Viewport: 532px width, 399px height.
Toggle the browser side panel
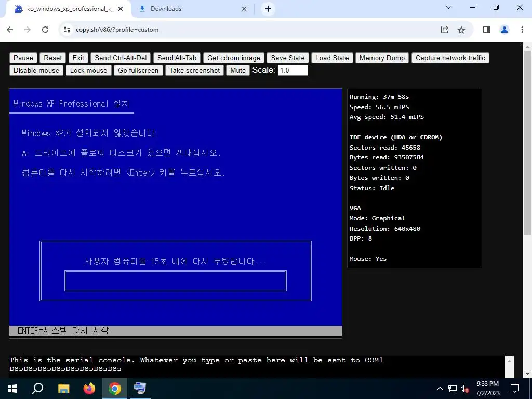point(486,30)
